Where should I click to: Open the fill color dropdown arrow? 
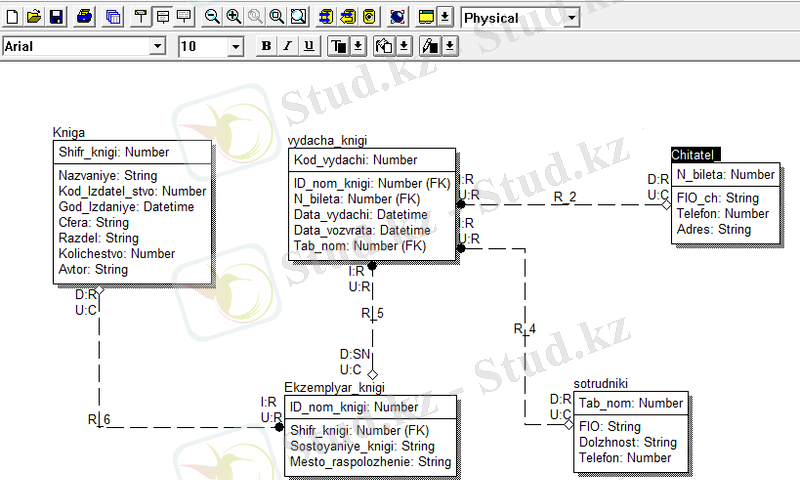click(x=404, y=46)
